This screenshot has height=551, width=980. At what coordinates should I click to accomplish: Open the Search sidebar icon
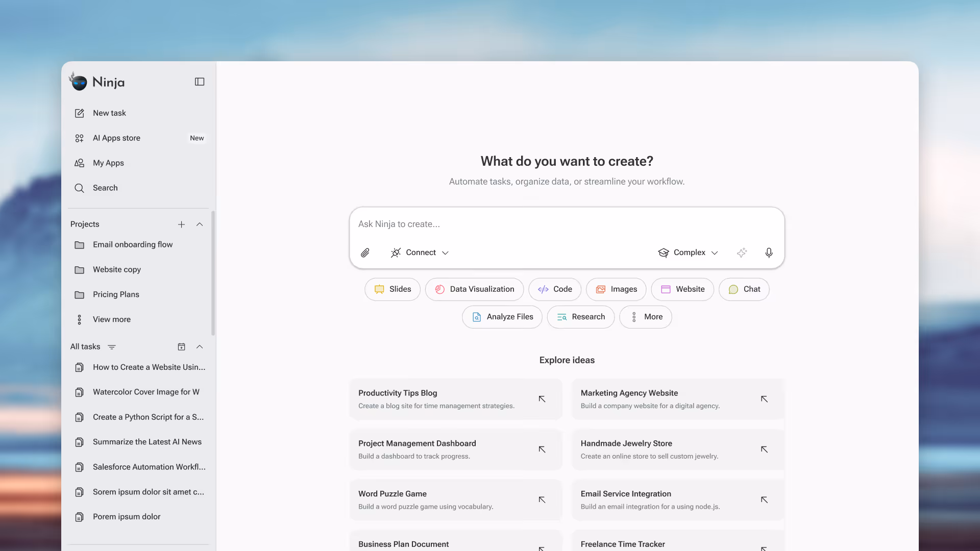tap(80, 188)
